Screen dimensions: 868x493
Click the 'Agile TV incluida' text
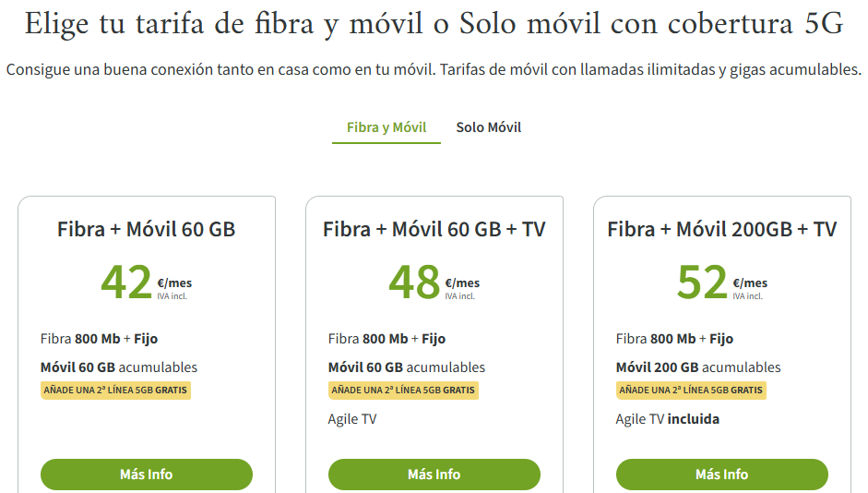pyautogui.click(x=667, y=419)
